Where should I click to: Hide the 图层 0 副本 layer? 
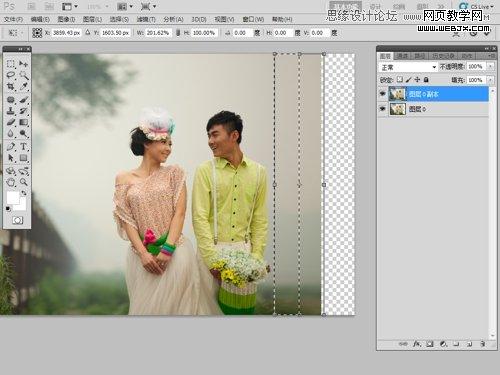pyautogui.click(x=382, y=94)
